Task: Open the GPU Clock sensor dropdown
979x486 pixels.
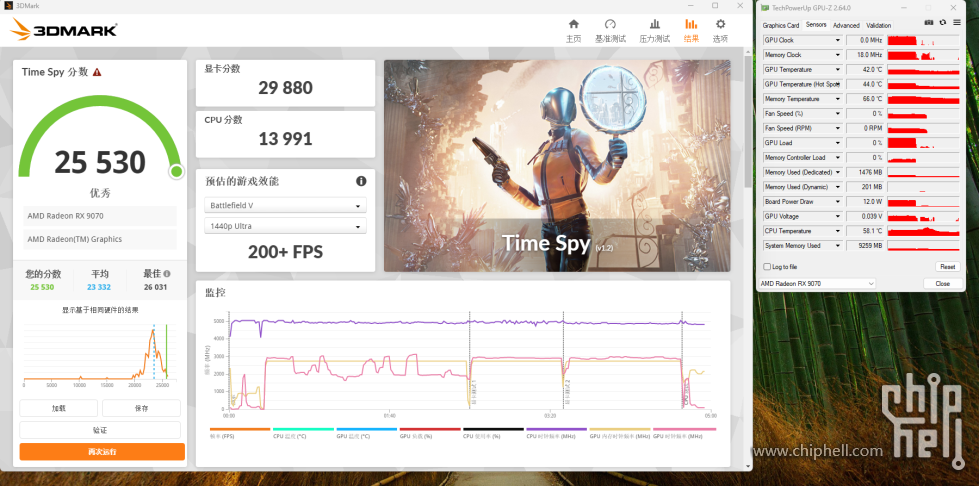Action: tap(838, 40)
